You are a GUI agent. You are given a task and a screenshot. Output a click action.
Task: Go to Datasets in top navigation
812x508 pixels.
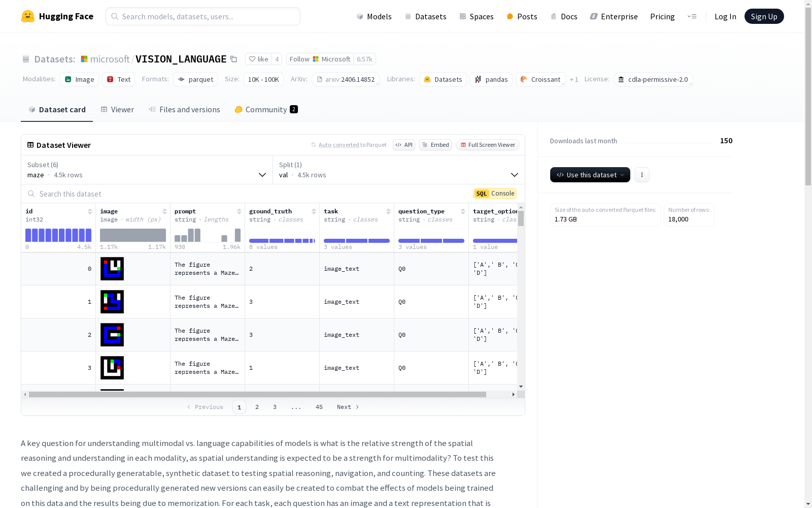pos(425,16)
